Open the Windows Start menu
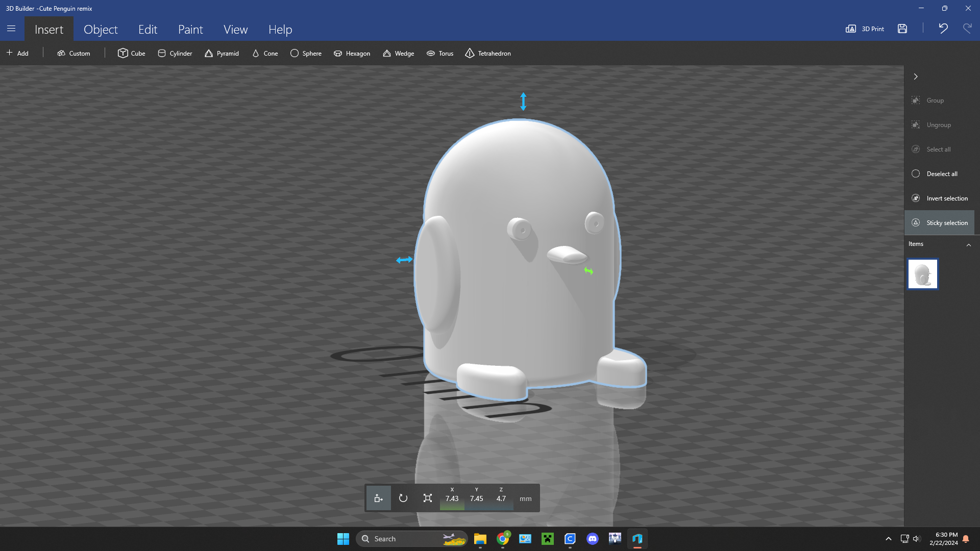Screen dimensions: 980x551 tap(343, 539)
